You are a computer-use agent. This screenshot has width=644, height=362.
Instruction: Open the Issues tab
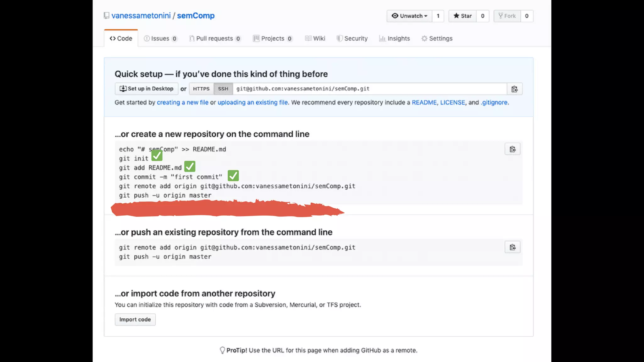(x=160, y=38)
